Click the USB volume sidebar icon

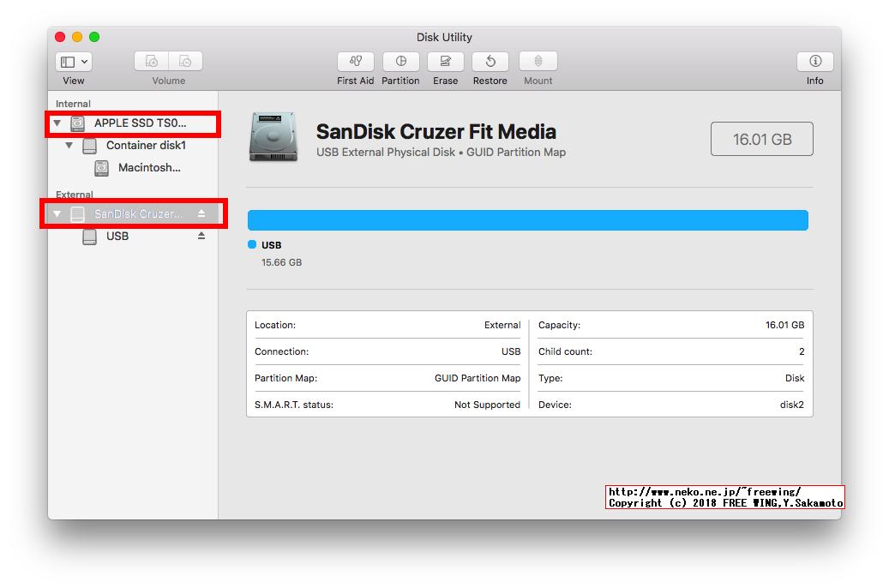[89, 237]
